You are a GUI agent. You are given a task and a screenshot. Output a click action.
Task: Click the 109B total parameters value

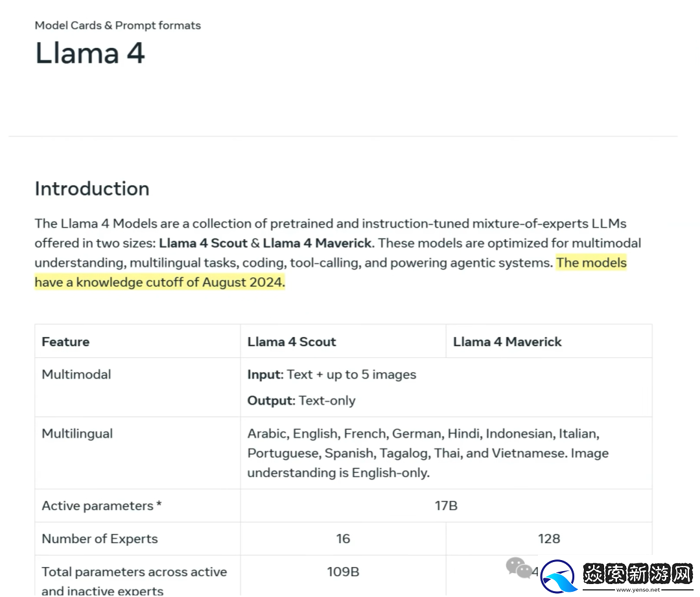point(343,572)
